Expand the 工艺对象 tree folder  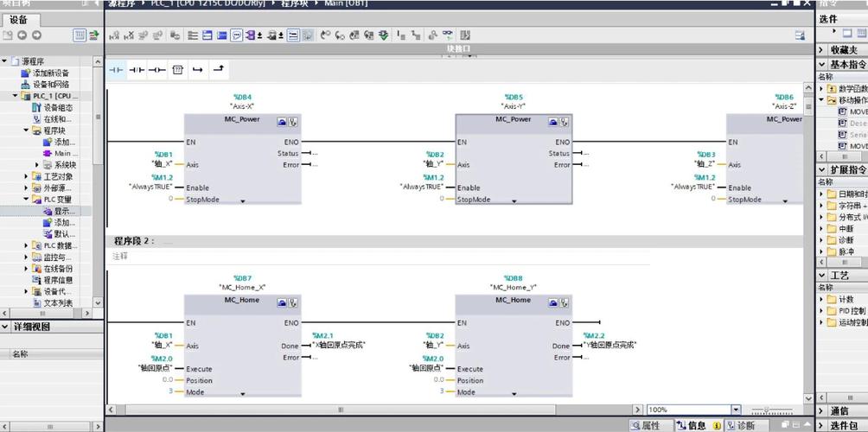[26, 176]
